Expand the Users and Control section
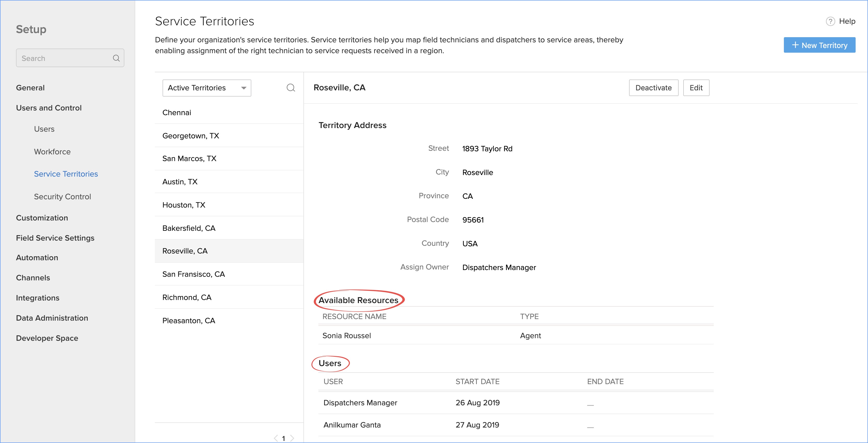The width and height of the screenshot is (868, 443). pyautogui.click(x=49, y=108)
